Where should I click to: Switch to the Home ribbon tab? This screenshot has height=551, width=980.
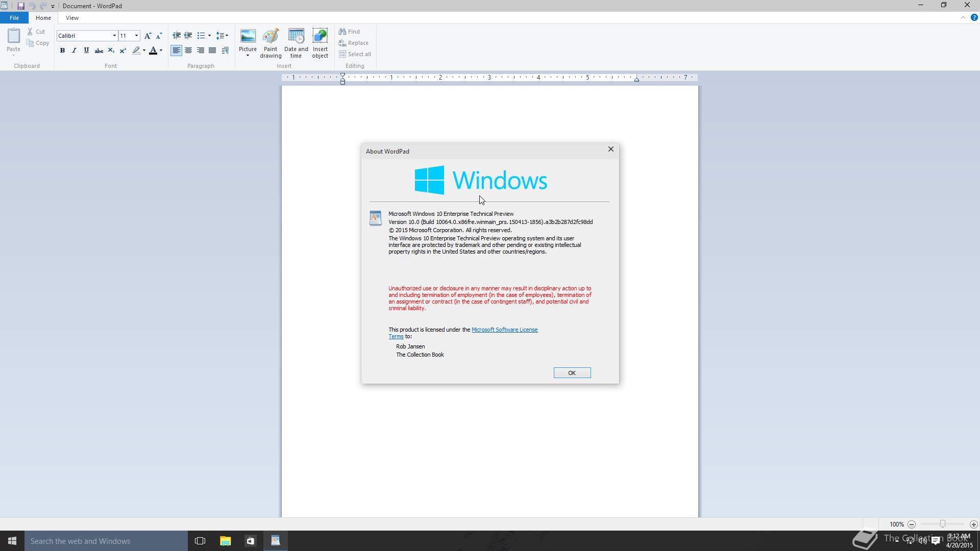[x=43, y=18]
